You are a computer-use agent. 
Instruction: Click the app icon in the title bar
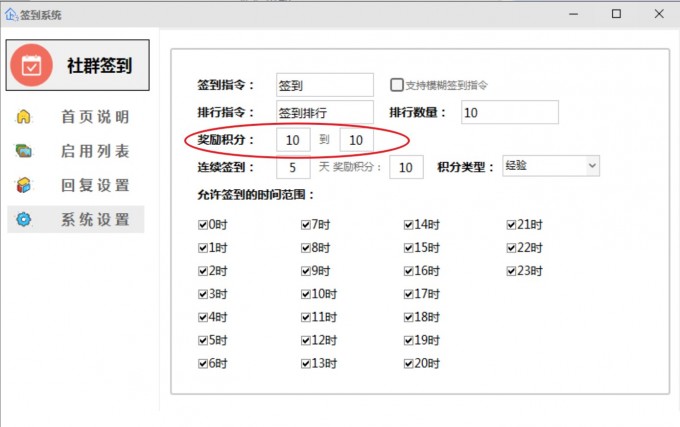coord(11,14)
